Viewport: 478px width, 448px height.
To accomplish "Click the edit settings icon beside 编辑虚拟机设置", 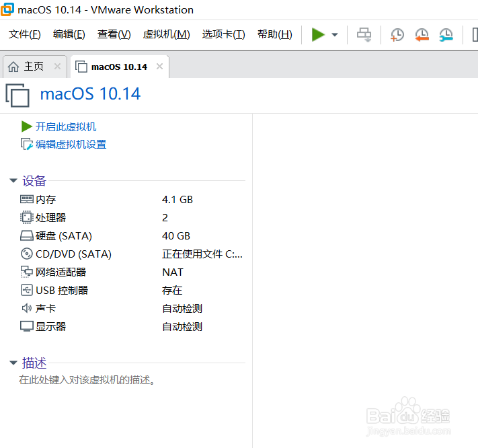I will [26, 144].
